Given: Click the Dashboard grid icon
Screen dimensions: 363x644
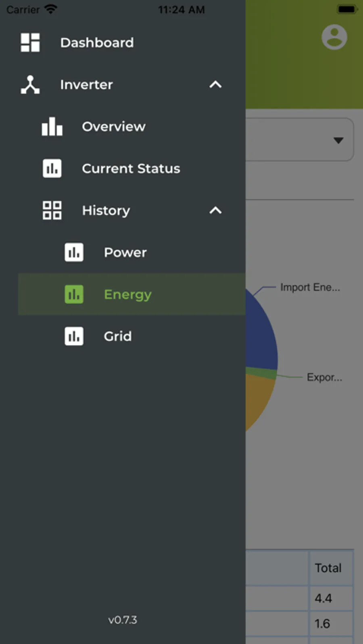Looking at the screenshot, I should pos(30,43).
